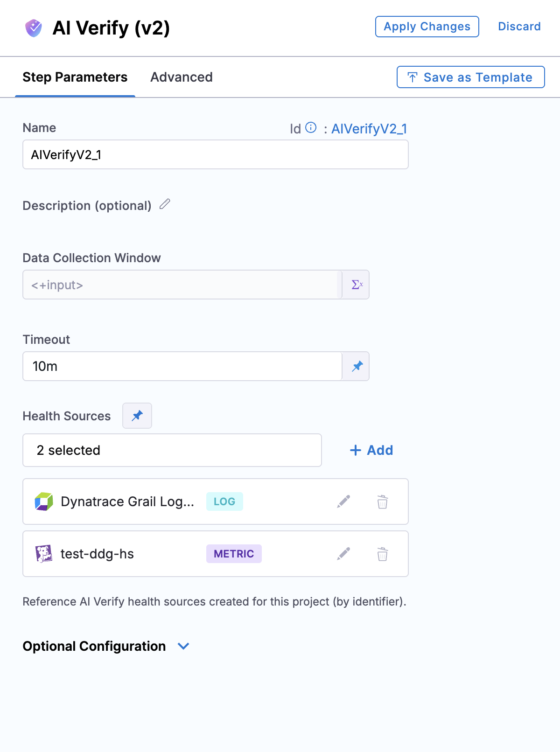Click the pin icon beside Timeout field
The width and height of the screenshot is (560, 752).
coord(357,366)
